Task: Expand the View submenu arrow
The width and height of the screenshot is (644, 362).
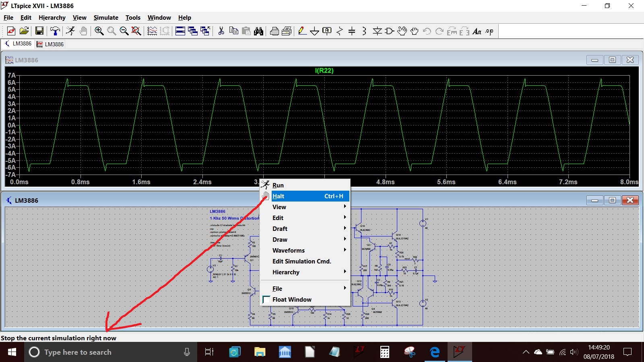Action: pos(345,206)
